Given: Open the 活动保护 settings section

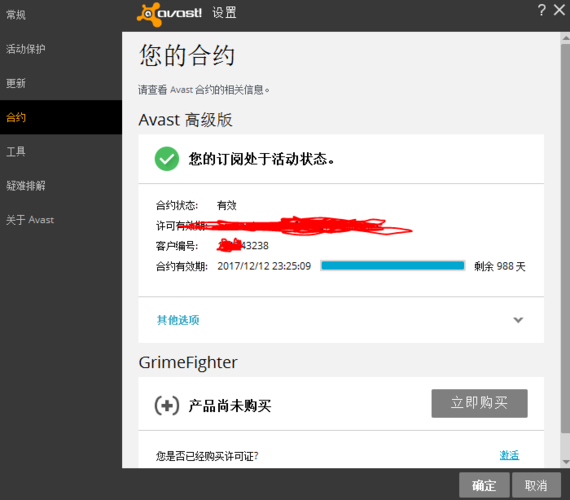Looking at the screenshot, I should (25, 49).
